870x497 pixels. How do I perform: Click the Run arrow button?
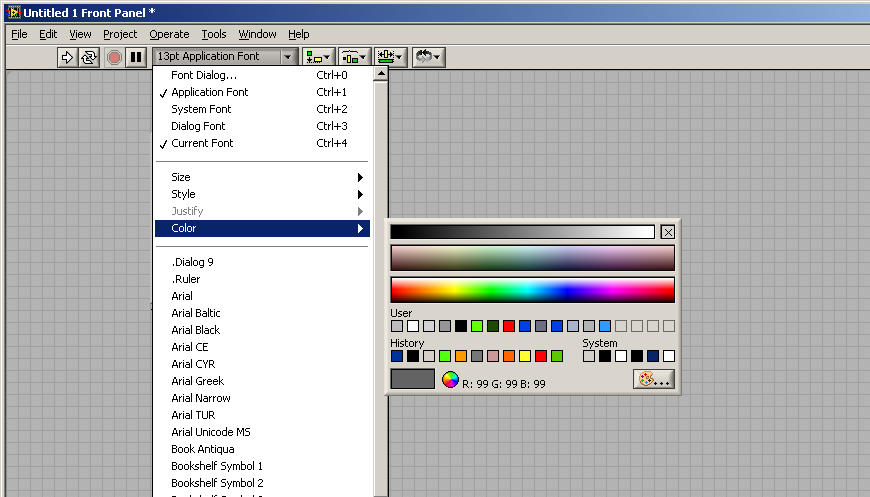(67, 57)
